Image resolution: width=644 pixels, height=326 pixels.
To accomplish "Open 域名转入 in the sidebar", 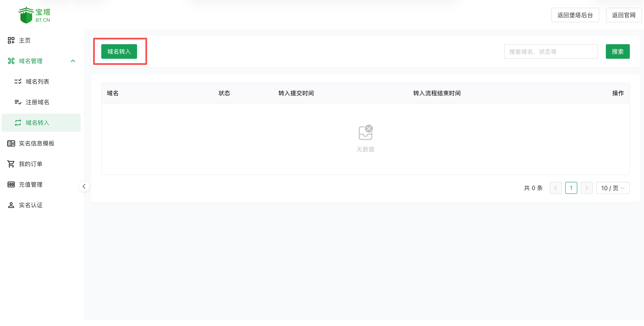I will click(38, 123).
